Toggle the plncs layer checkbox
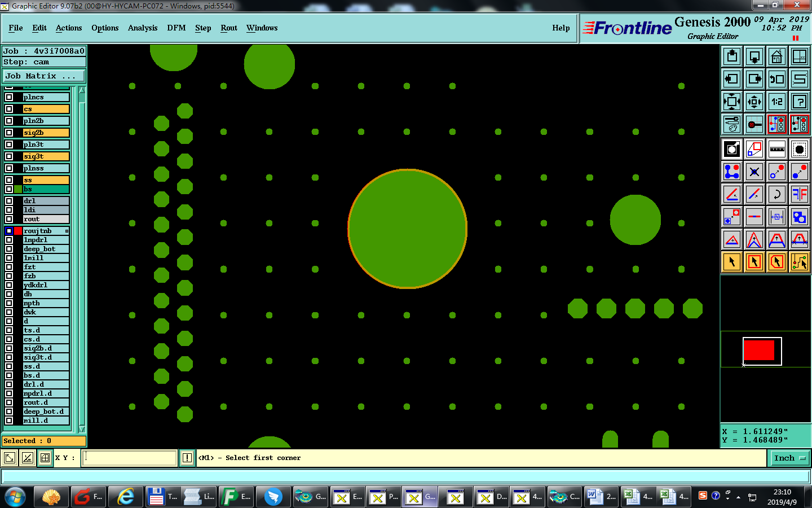812x508 pixels. tap(9, 97)
